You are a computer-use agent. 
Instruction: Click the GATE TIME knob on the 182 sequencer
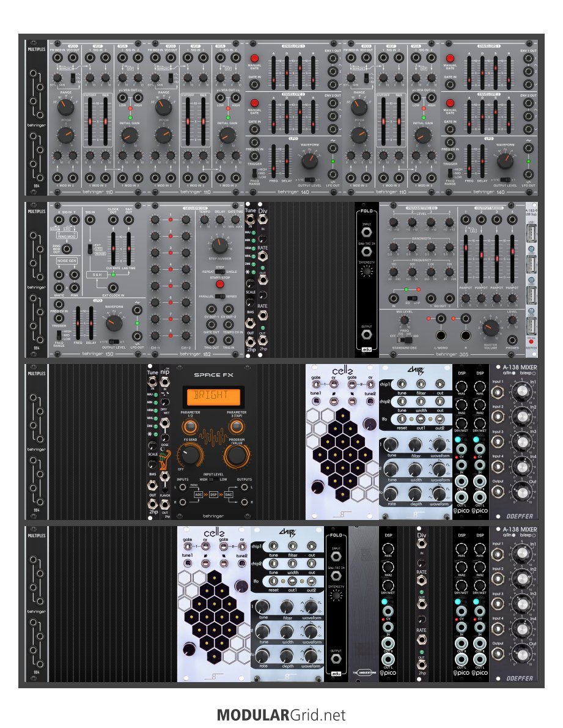pos(235,221)
